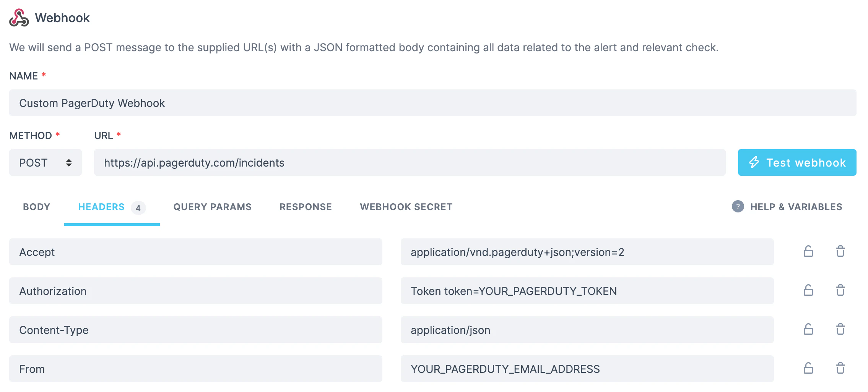Image resolution: width=868 pixels, height=392 pixels.
Task: Delete the Accept header row
Action: pyautogui.click(x=840, y=252)
